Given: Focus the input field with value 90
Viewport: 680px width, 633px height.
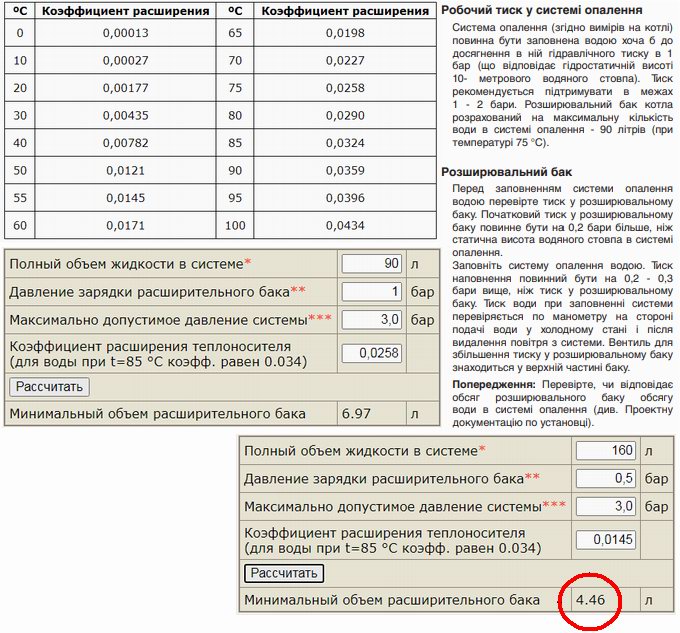Looking at the screenshot, I should [372, 264].
